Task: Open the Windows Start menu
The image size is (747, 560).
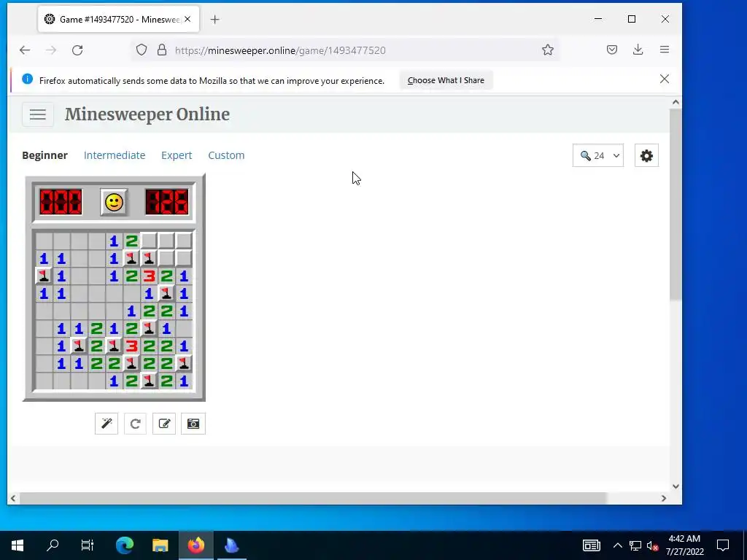Action: pos(18,545)
